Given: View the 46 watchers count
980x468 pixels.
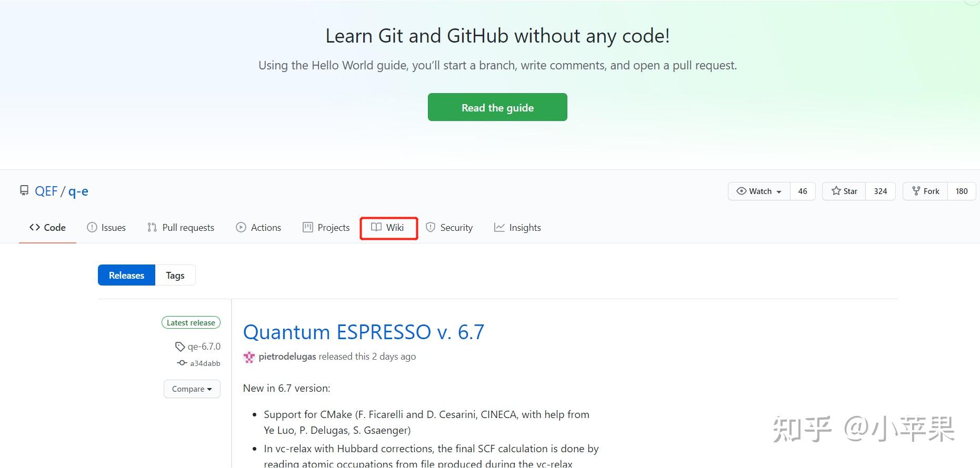Looking at the screenshot, I should coord(803,191).
